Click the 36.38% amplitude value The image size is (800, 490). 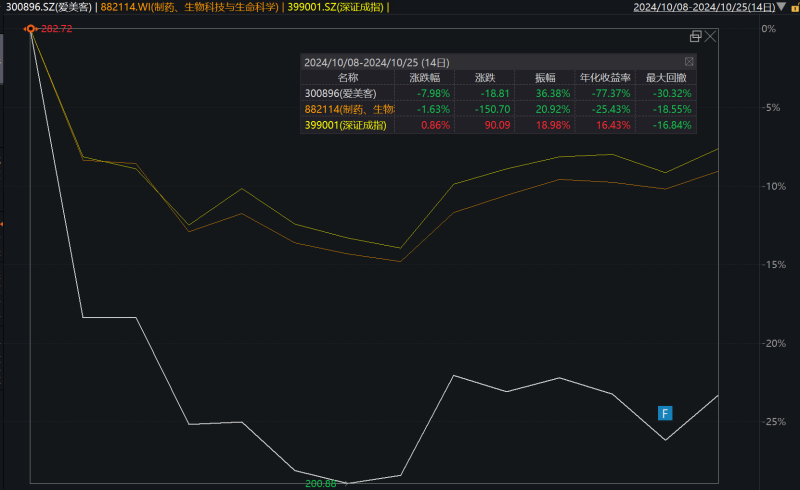tap(553, 93)
